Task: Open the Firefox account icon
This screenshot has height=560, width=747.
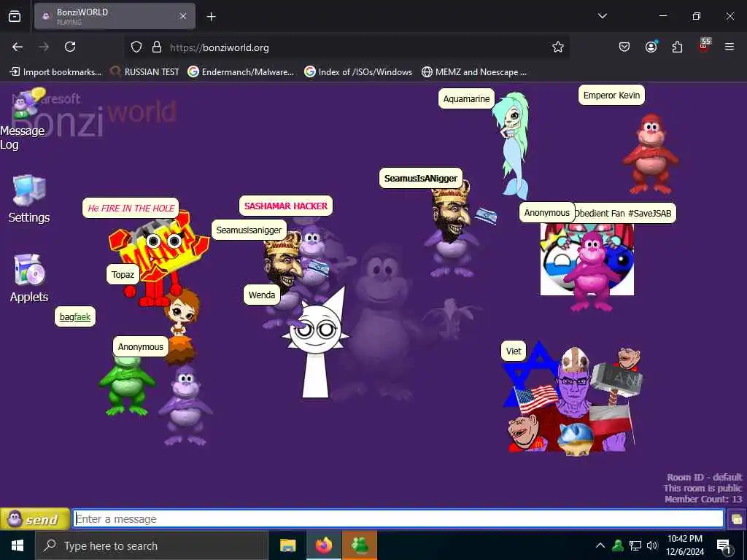Action: tap(651, 47)
